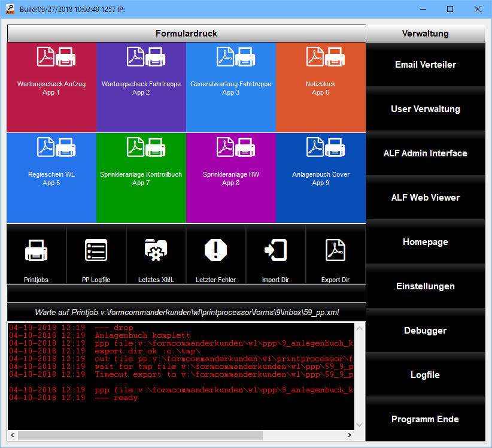The image size is (492, 448).
Task: Launch the ALF Admin Interface
Action: (426, 153)
